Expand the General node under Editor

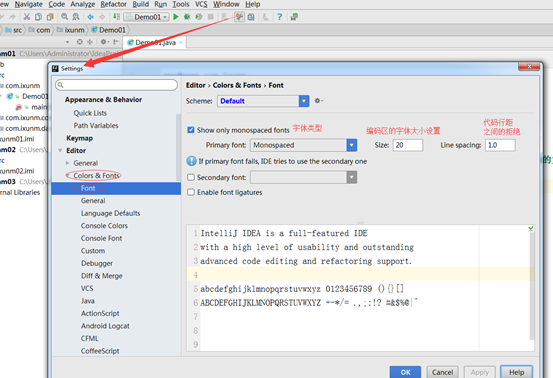click(67, 163)
